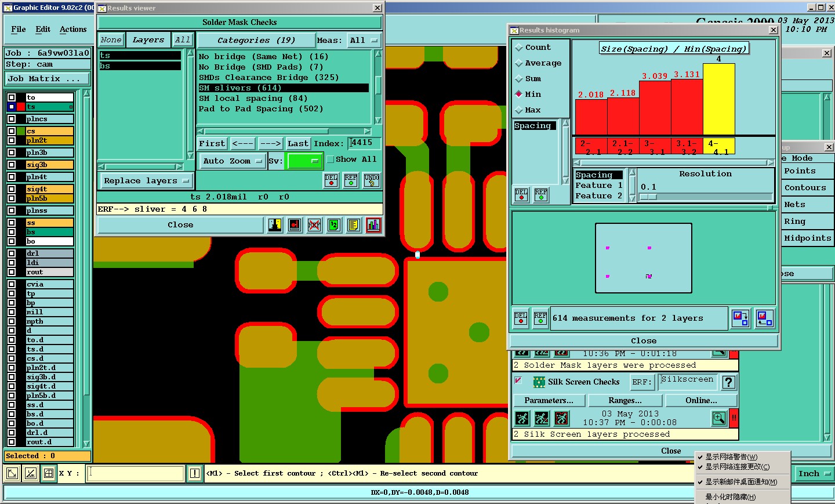Open the Categories (19) dropdown
Image resolution: width=835 pixels, height=504 pixels.
[x=256, y=41]
